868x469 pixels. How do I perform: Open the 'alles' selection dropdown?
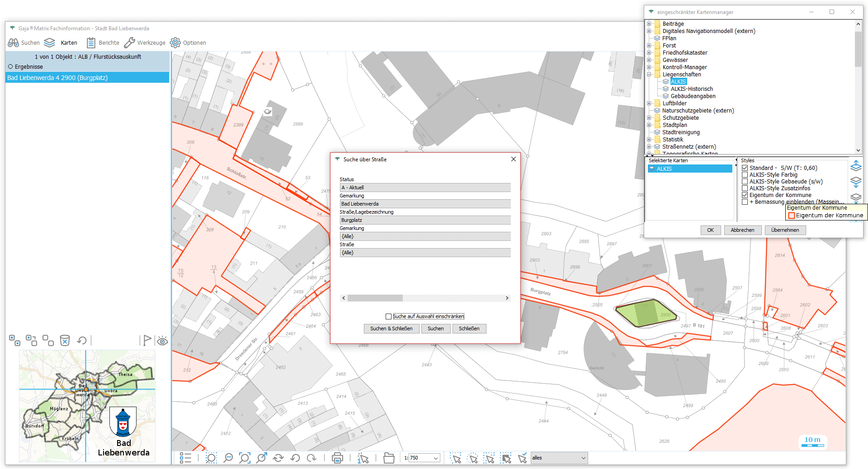(x=583, y=458)
